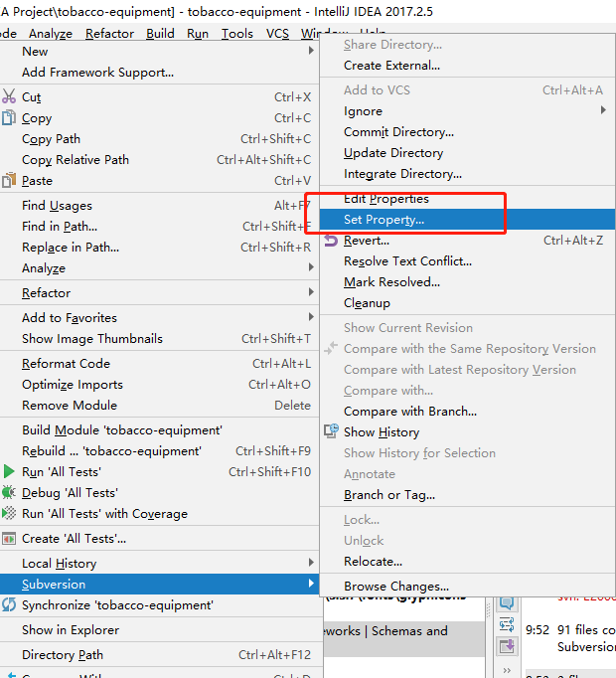Click the Show History clock icon
This screenshot has width=616, height=678.
coord(332,431)
